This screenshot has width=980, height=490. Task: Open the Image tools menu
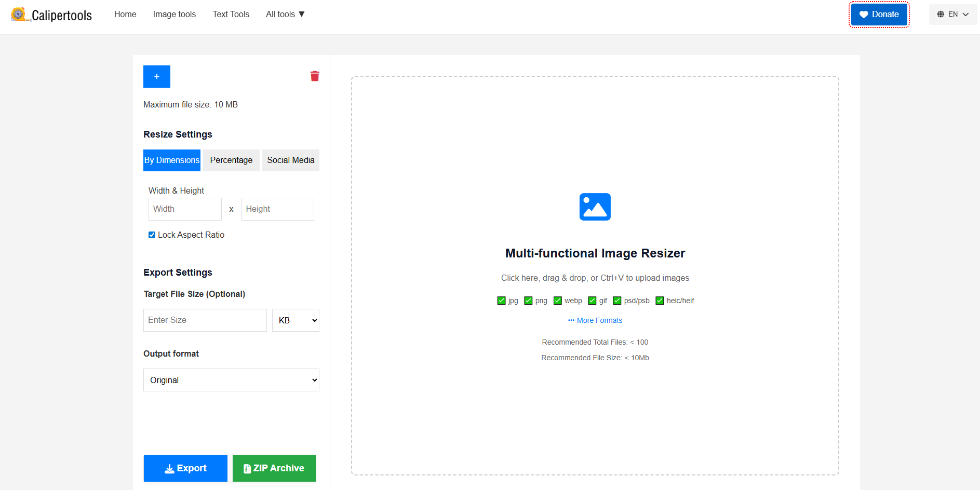[174, 15]
